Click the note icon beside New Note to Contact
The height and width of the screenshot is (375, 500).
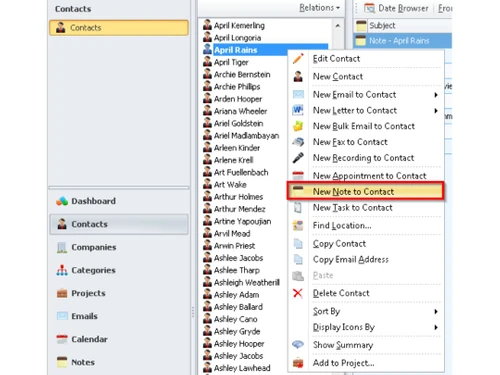point(298,191)
